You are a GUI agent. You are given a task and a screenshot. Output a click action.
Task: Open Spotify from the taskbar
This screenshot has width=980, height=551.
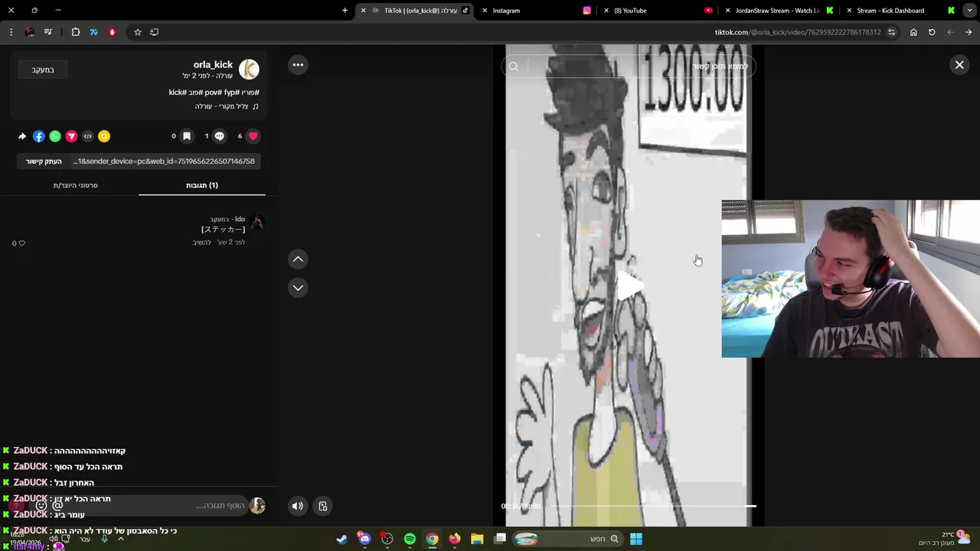pos(410,539)
